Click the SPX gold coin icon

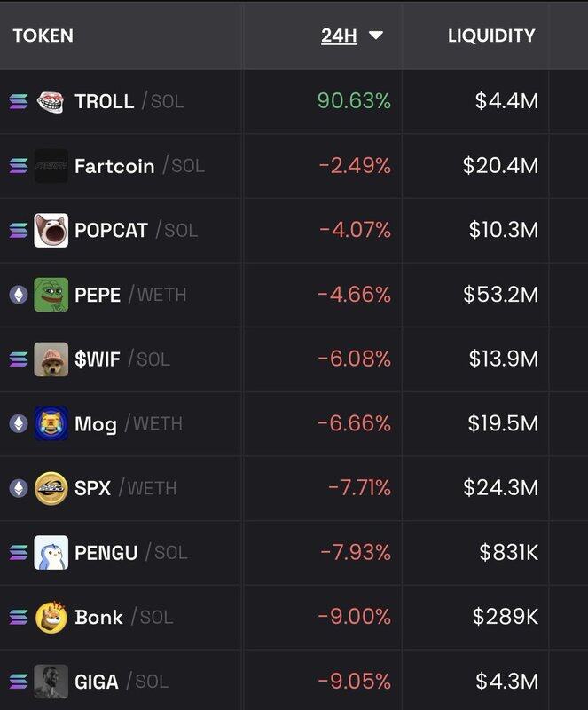click(51, 488)
